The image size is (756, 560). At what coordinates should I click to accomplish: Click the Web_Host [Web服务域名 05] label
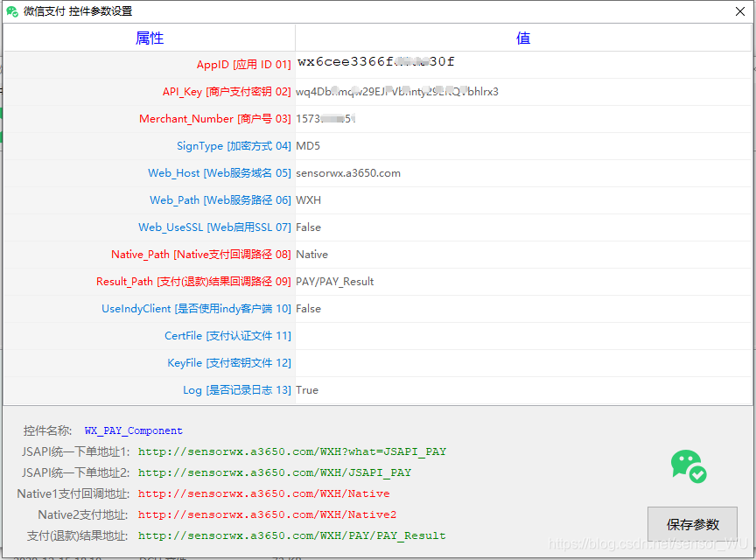point(220,173)
